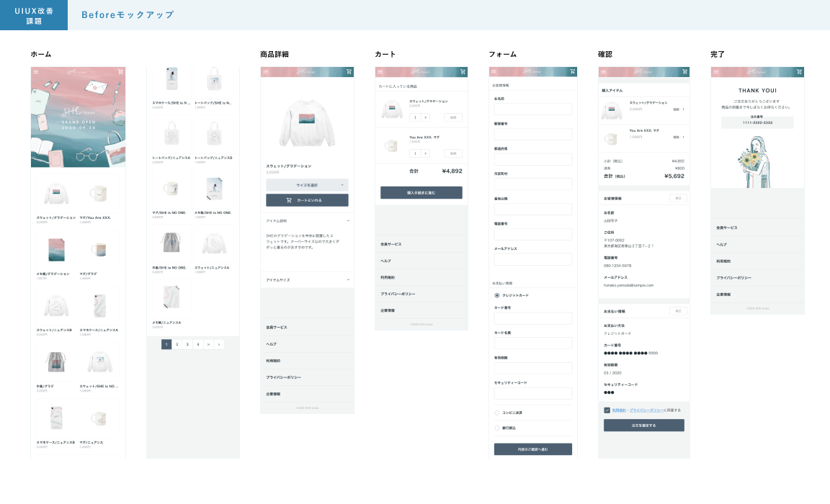Click 購入手続きに進む button

click(x=421, y=192)
